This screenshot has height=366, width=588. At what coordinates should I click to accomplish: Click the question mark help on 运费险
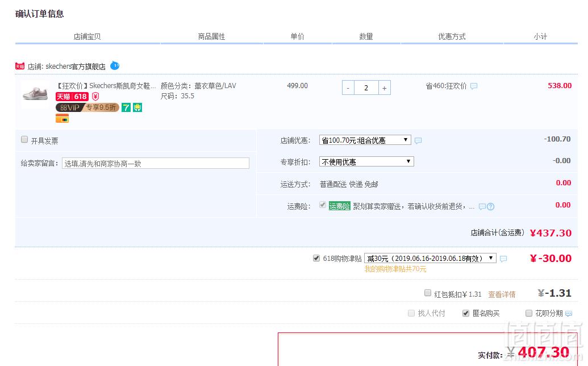pyautogui.click(x=490, y=207)
